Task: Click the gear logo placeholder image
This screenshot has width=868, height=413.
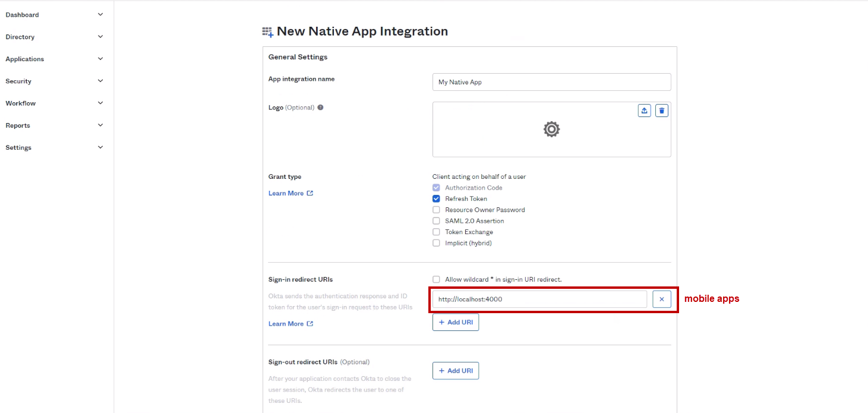Action: point(551,129)
